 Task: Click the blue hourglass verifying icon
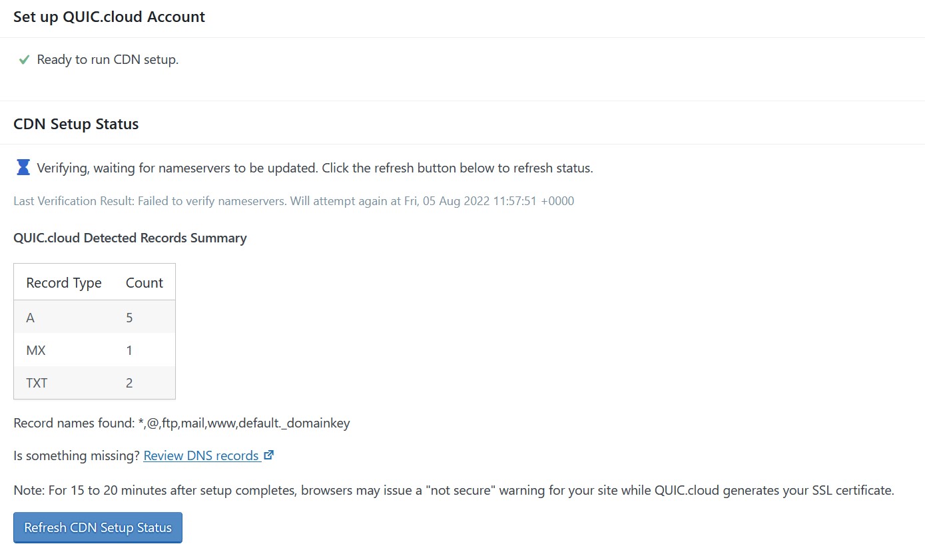(23, 168)
